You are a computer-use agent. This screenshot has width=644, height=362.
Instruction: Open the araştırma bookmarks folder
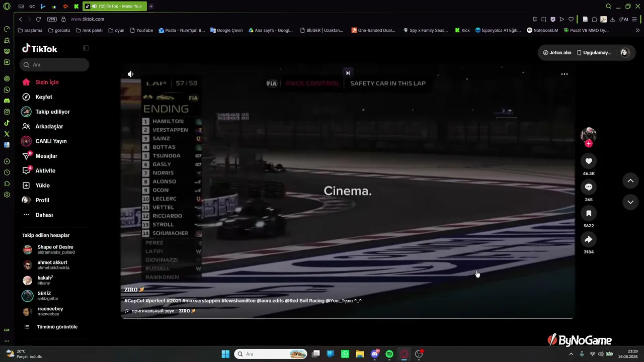click(x=30, y=30)
